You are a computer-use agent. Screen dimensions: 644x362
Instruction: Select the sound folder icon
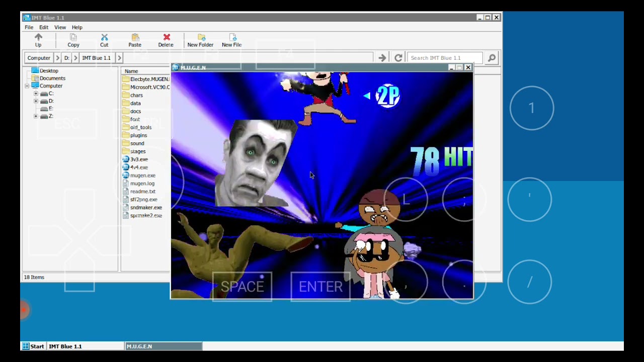click(x=126, y=143)
